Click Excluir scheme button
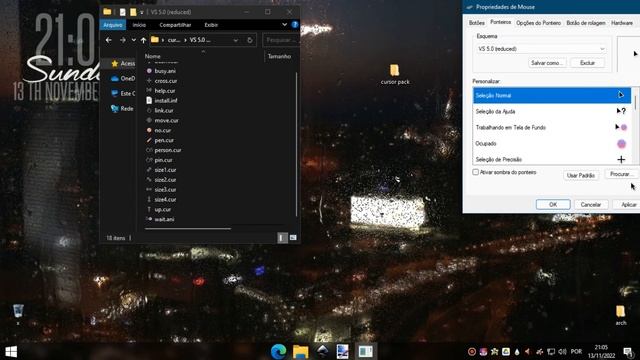This screenshot has width=640, height=360. pos(587,63)
